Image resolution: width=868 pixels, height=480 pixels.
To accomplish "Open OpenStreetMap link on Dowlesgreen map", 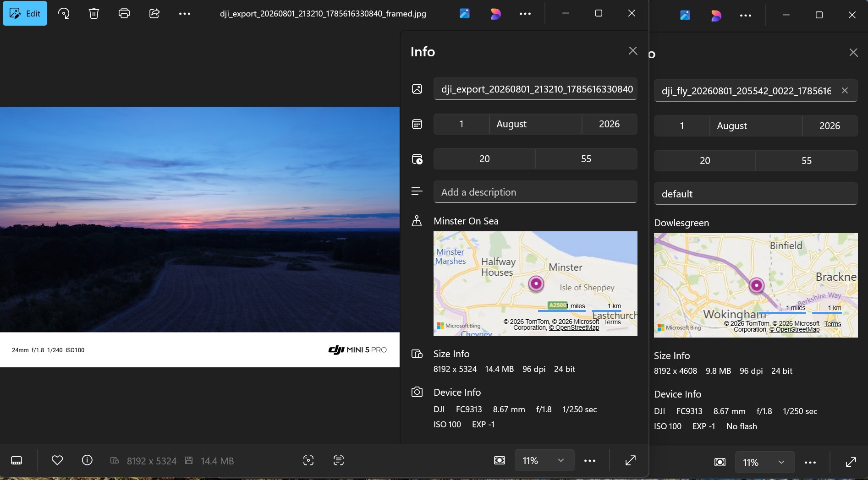I will click(x=795, y=329).
